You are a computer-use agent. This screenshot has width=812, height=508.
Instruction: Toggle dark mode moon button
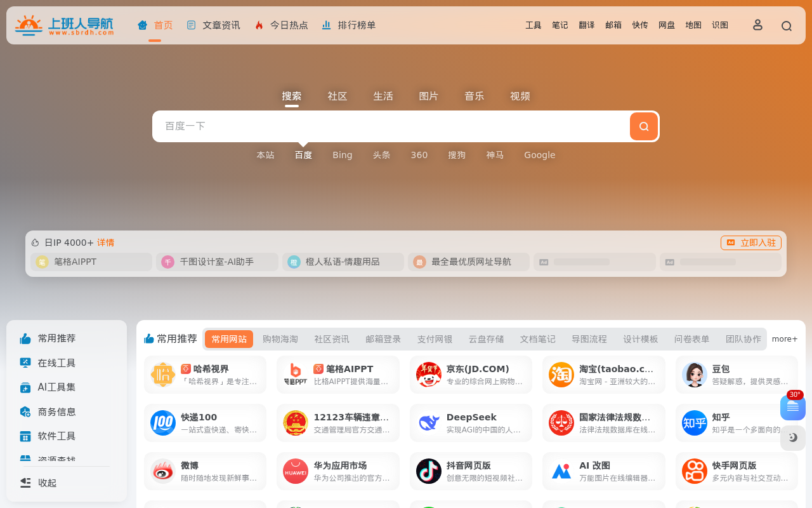coord(793,438)
